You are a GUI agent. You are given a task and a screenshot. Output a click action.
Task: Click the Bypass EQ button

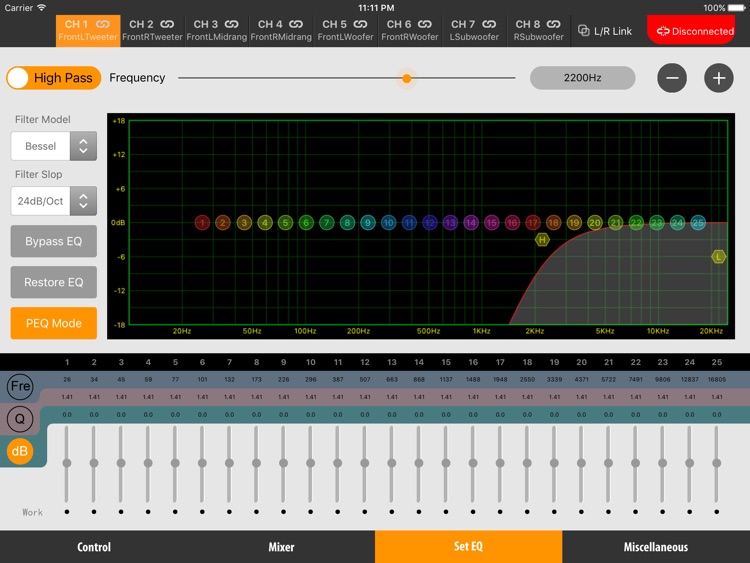point(54,241)
